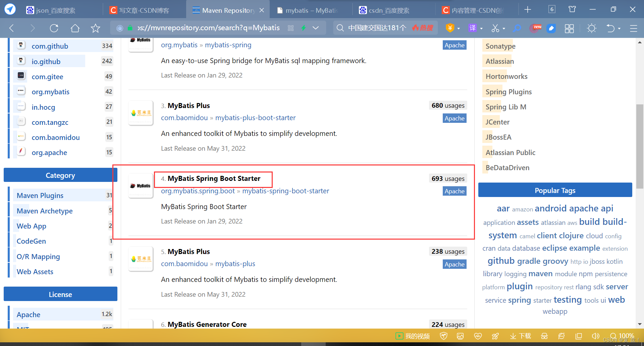
Task: Open My Videos in status bar
Action: point(413,336)
